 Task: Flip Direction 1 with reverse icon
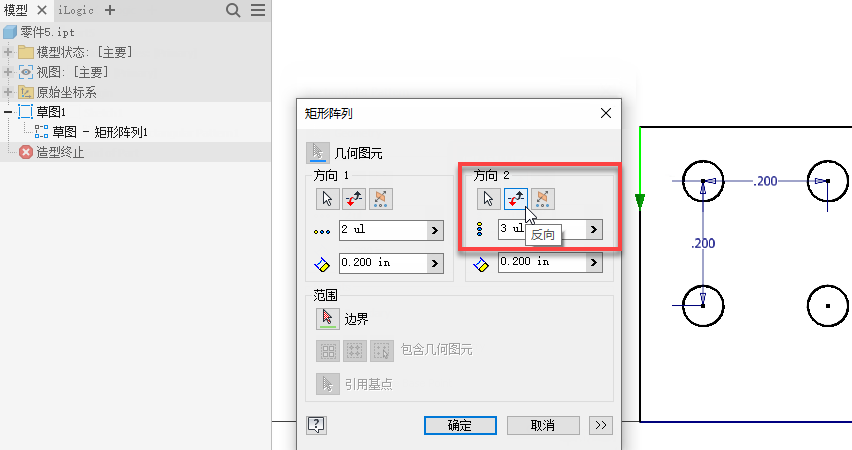click(x=354, y=199)
